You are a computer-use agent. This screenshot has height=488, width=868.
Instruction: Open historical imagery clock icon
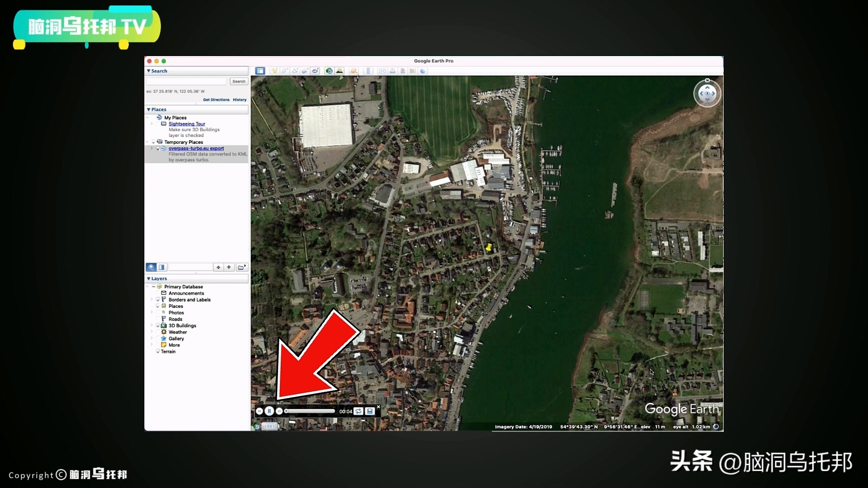(329, 71)
